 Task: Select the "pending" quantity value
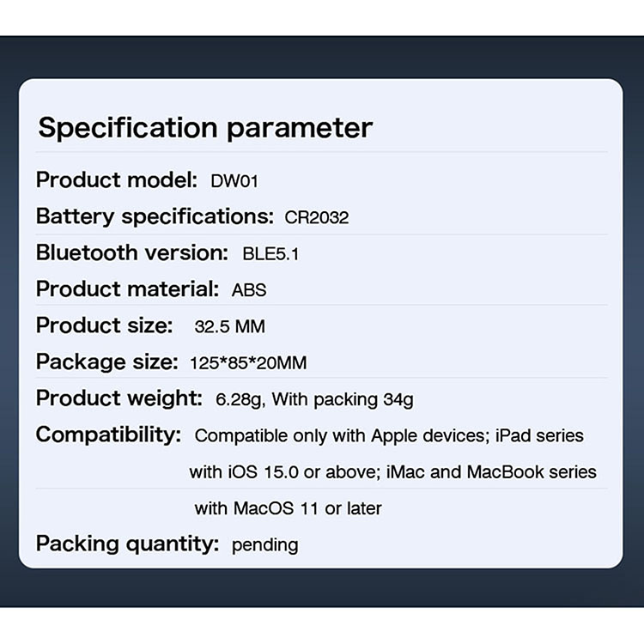[265, 544]
